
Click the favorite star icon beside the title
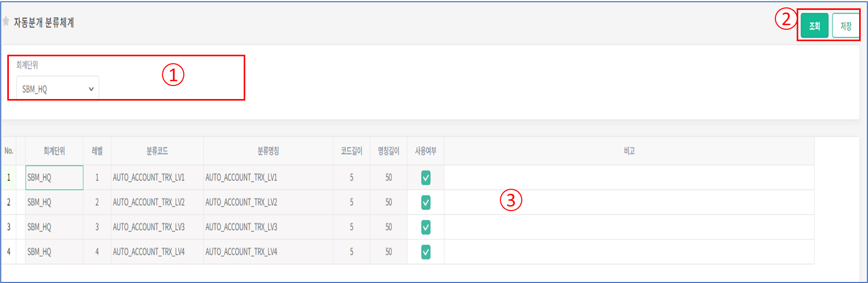6,21
